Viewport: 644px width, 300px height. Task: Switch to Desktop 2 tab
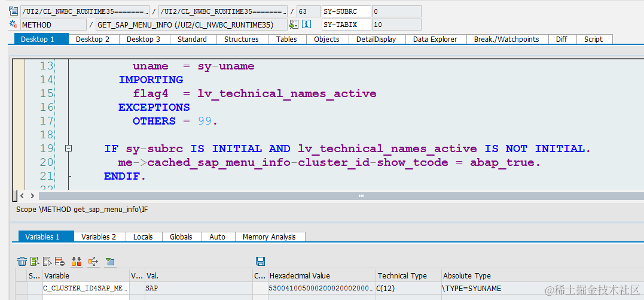93,39
